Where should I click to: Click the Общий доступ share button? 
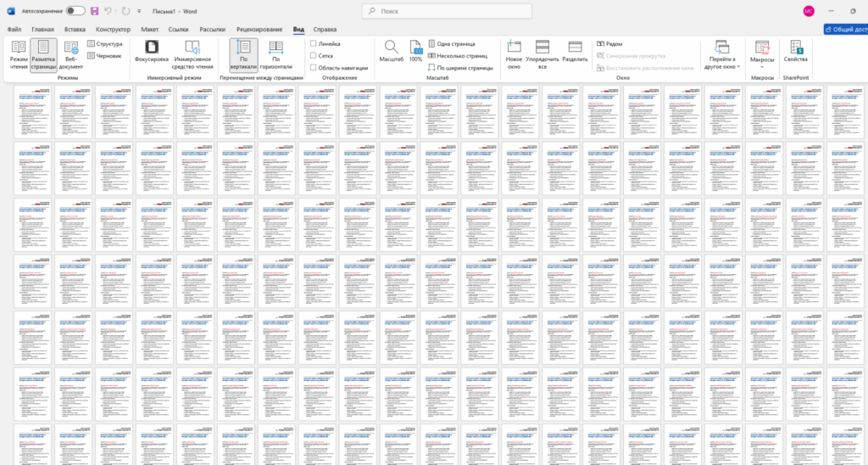point(845,30)
